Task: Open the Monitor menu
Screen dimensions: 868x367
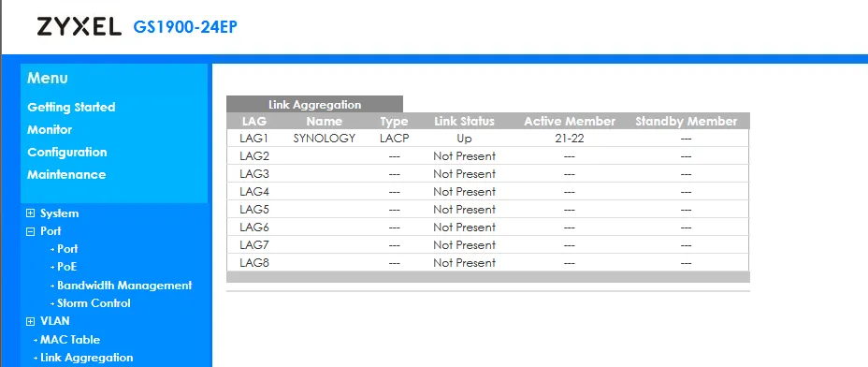Action: pyautogui.click(x=50, y=130)
